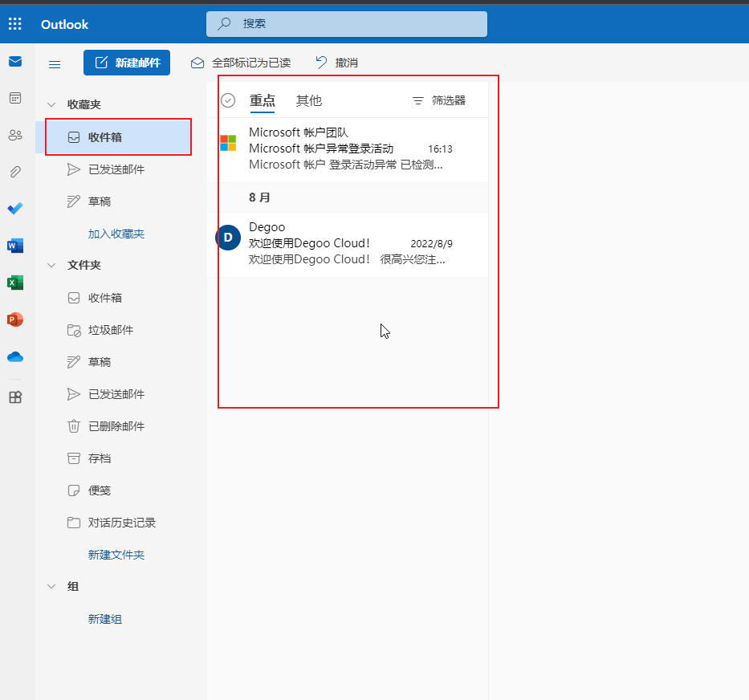Toggle the hamburger navigation pane button
This screenshot has width=749, height=700.
click(55, 64)
